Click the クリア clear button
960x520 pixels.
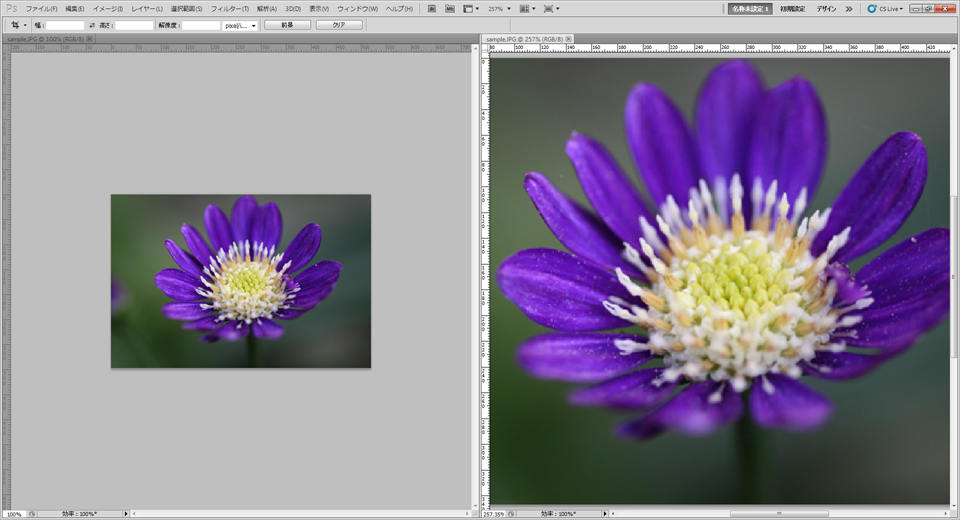[339, 25]
